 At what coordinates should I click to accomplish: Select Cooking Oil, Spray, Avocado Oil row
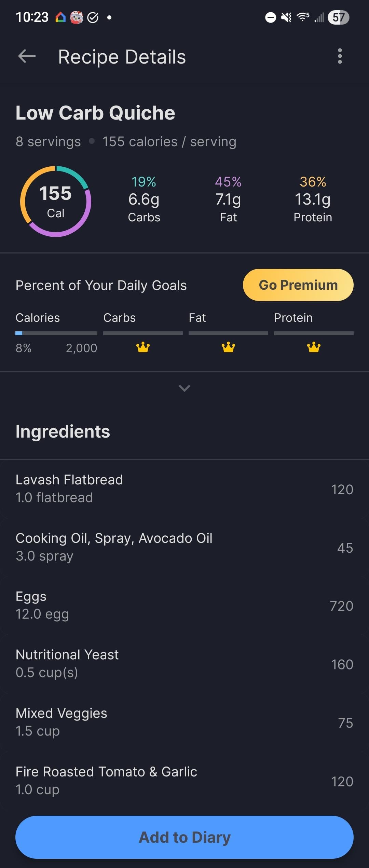[x=184, y=547]
